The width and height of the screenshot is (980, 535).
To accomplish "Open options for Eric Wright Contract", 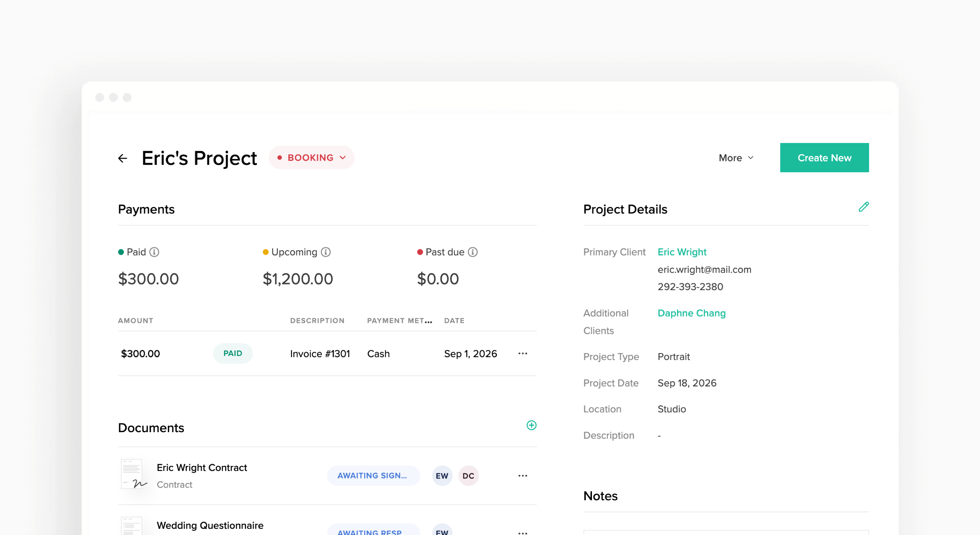I will [x=522, y=476].
